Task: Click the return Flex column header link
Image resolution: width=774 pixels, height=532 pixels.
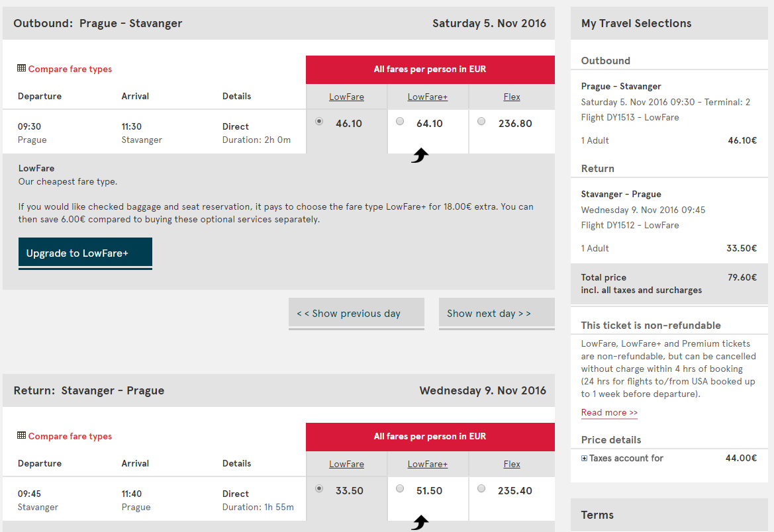Action: (512, 464)
